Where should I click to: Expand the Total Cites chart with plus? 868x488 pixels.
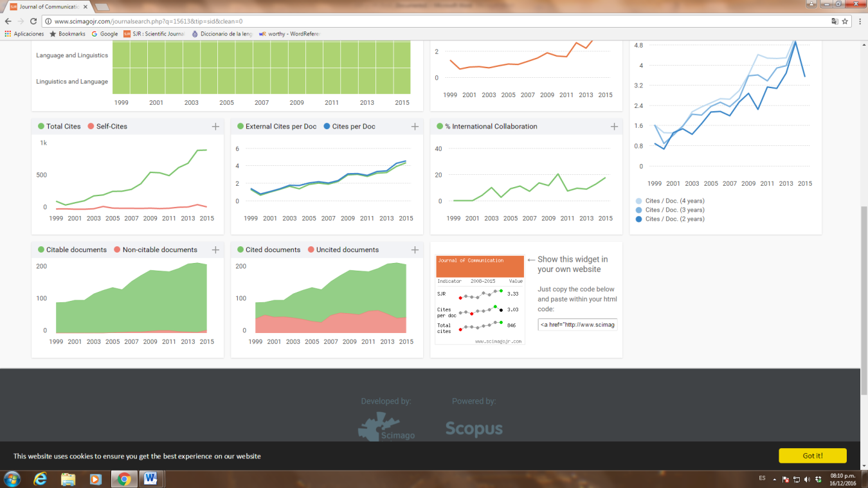pos(215,127)
